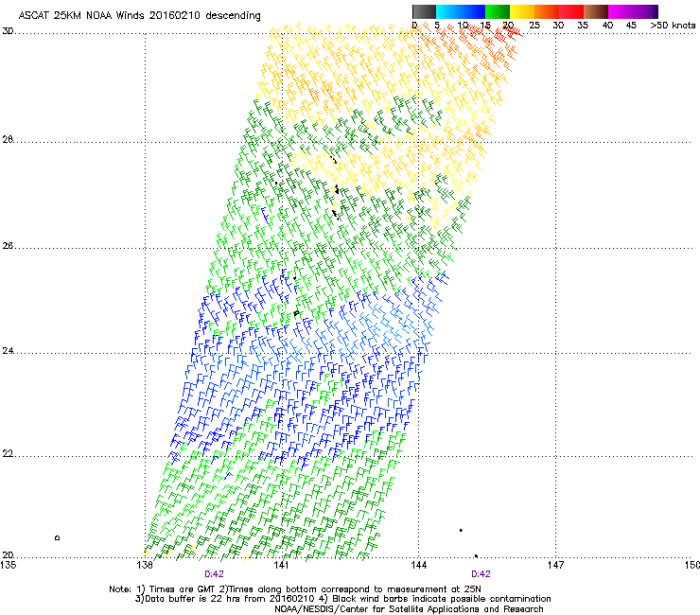Select the longitude axis label '144'
Viewport: 700px width, 615px height.
tap(419, 565)
